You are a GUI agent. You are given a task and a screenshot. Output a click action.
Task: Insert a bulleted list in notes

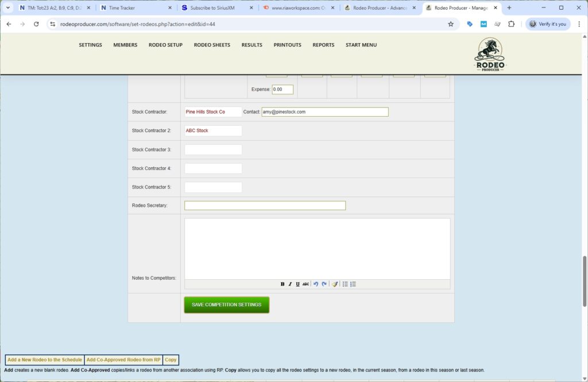pyautogui.click(x=345, y=284)
